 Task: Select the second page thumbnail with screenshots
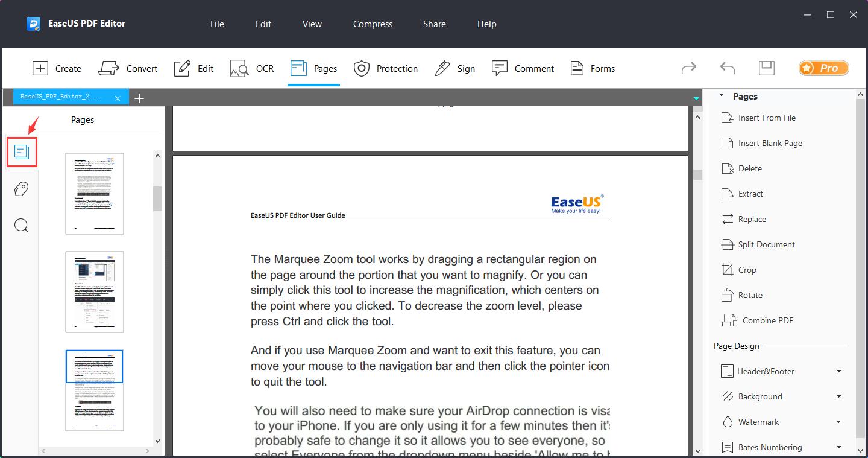pos(95,292)
